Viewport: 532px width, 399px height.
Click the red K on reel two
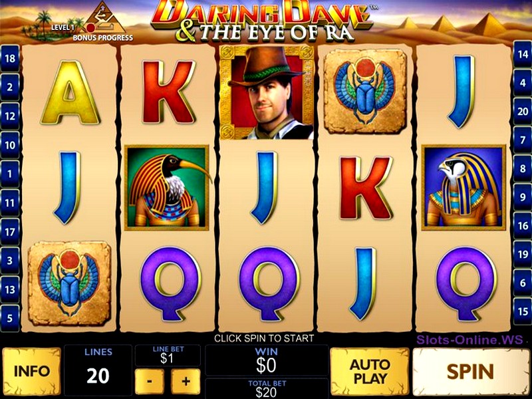168,92
